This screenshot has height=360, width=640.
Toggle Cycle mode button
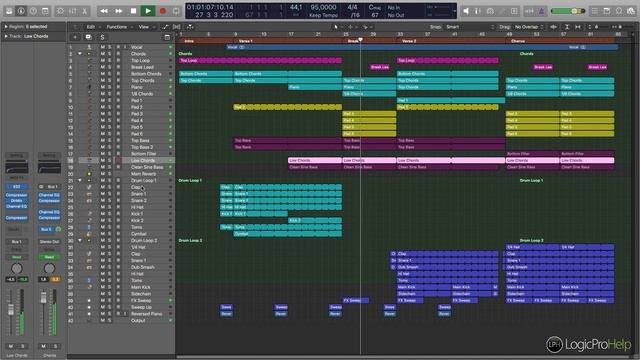coord(176,11)
